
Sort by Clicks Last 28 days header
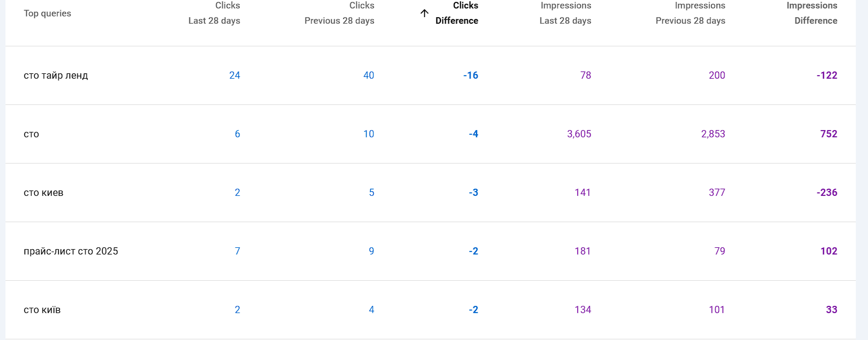(214, 13)
